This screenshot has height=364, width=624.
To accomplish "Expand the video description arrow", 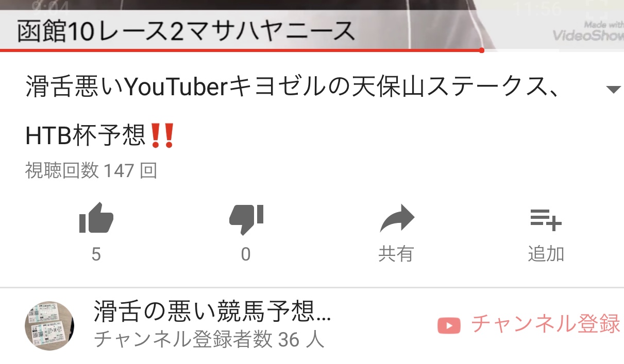I will click(x=613, y=90).
